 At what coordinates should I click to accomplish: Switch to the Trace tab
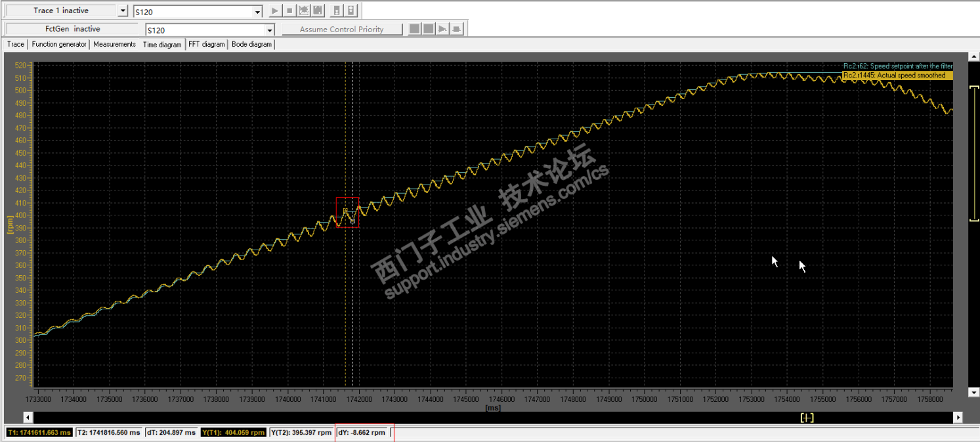(16, 44)
